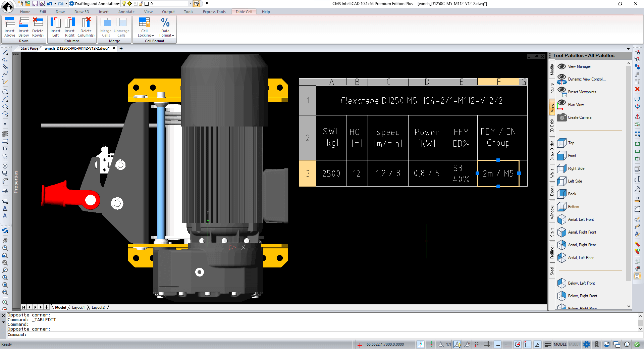
Task: Click Delete Column(s) icon
Action: (86, 27)
